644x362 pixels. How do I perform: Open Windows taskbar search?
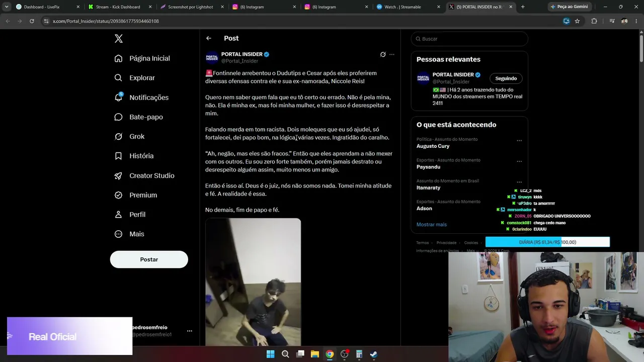click(285, 354)
